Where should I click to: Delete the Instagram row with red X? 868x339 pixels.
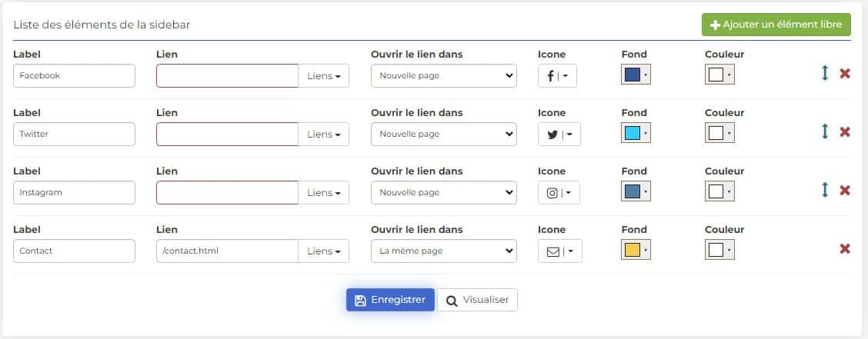[x=845, y=190]
